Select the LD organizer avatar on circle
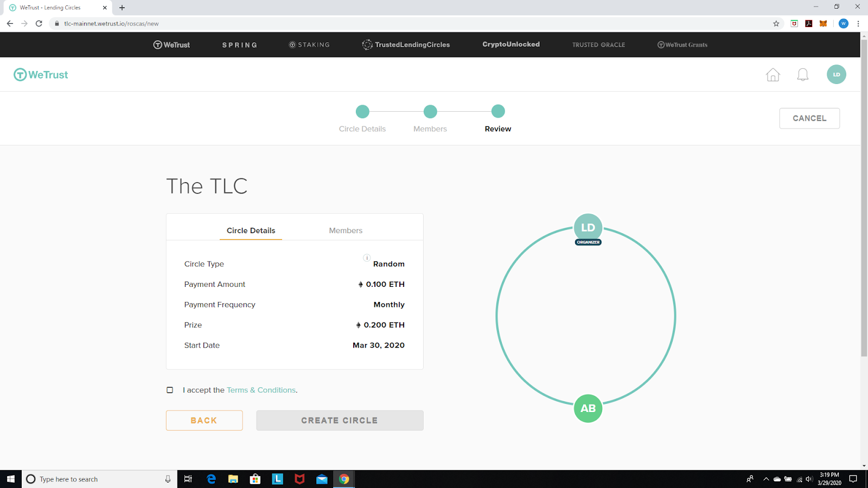Screen dimensions: 868x488 tap(588, 228)
